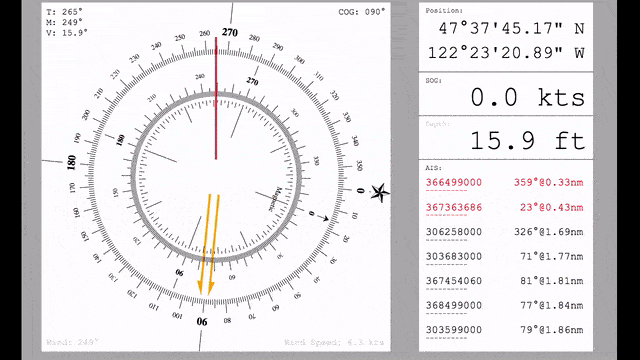The width and height of the screenshot is (640, 360).
Task: Click the Wind Speed readout at bottom
Action: point(334,342)
